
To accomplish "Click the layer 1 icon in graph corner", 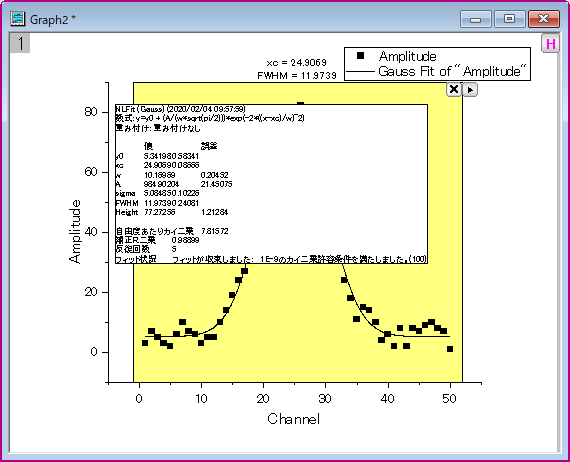I will click(x=20, y=43).
